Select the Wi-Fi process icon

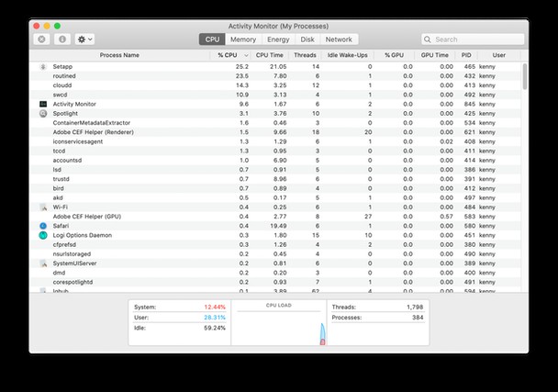pos(43,207)
